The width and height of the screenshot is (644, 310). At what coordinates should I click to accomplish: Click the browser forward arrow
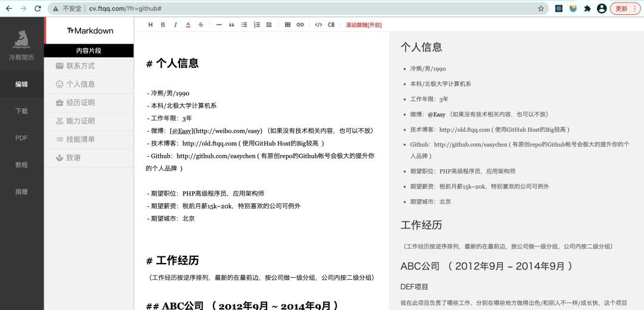[x=23, y=8]
